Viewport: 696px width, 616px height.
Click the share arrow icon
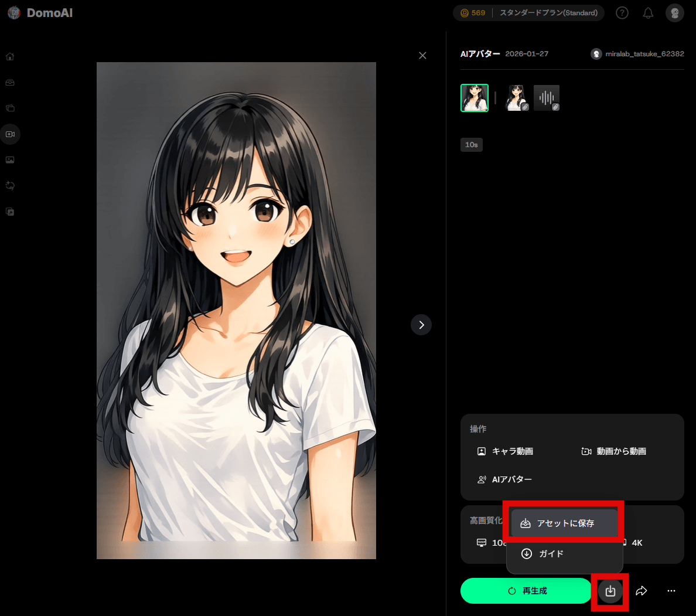[642, 591]
